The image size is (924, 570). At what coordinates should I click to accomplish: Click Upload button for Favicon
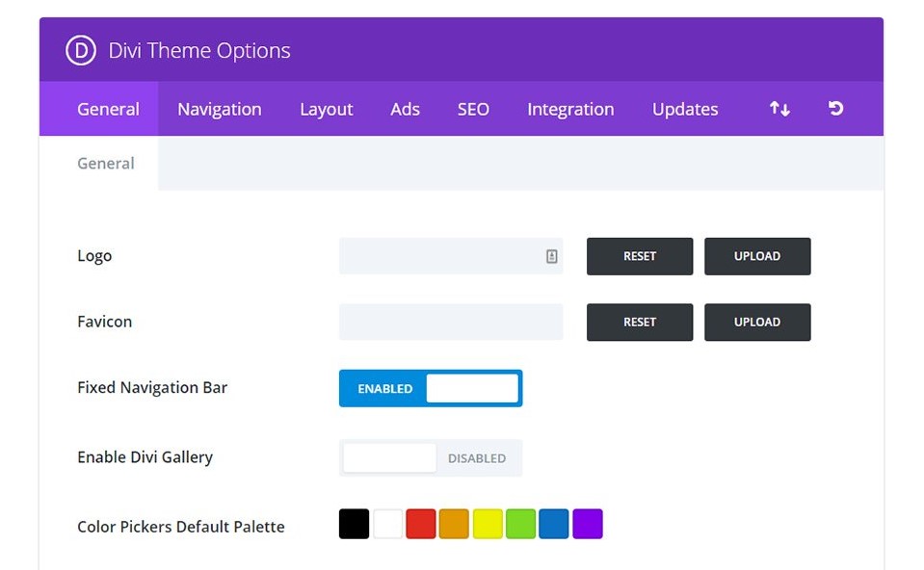[x=757, y=323]
